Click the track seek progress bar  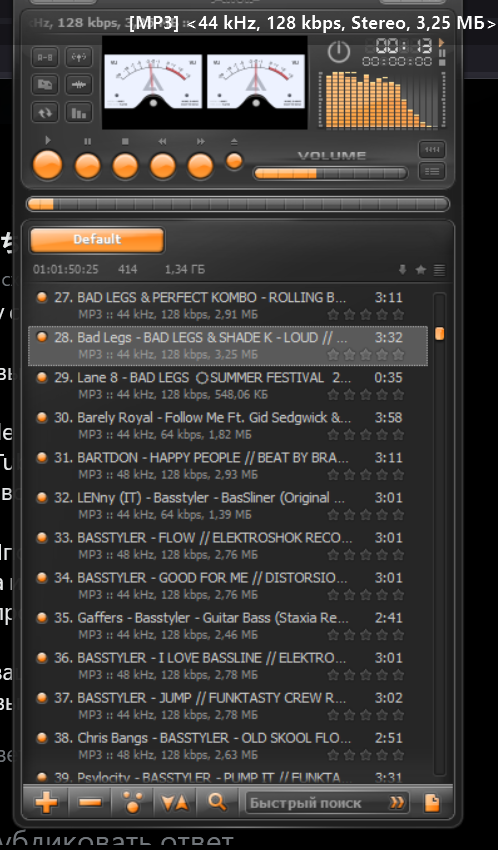coord(238,204)
